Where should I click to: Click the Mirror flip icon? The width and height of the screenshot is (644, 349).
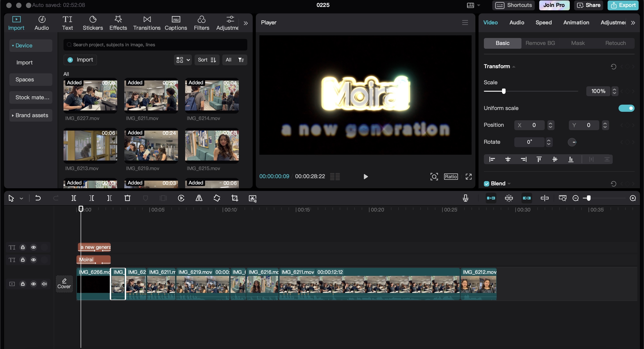[199, 198]
